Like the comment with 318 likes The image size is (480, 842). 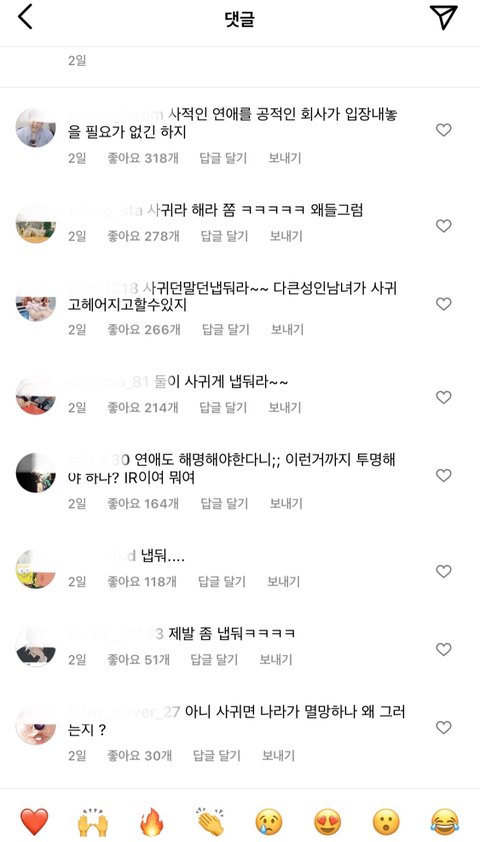pyautogui.click(x=443, y=130)
